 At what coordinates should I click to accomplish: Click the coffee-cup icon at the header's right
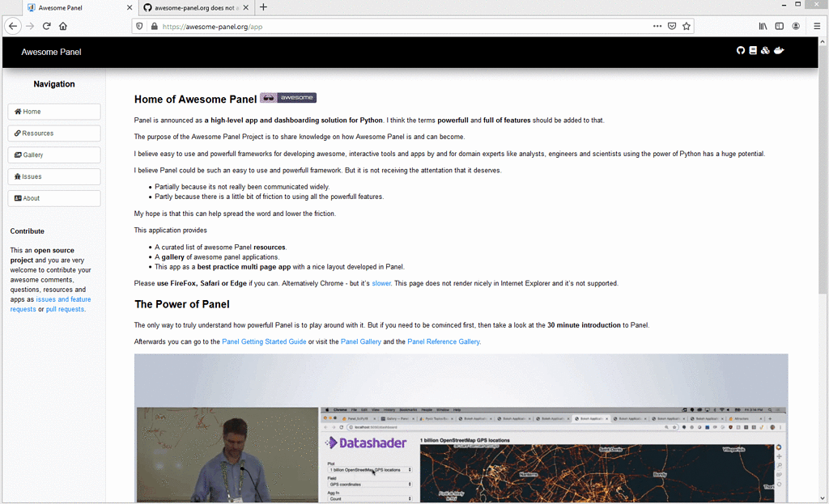tap(779, 50)
